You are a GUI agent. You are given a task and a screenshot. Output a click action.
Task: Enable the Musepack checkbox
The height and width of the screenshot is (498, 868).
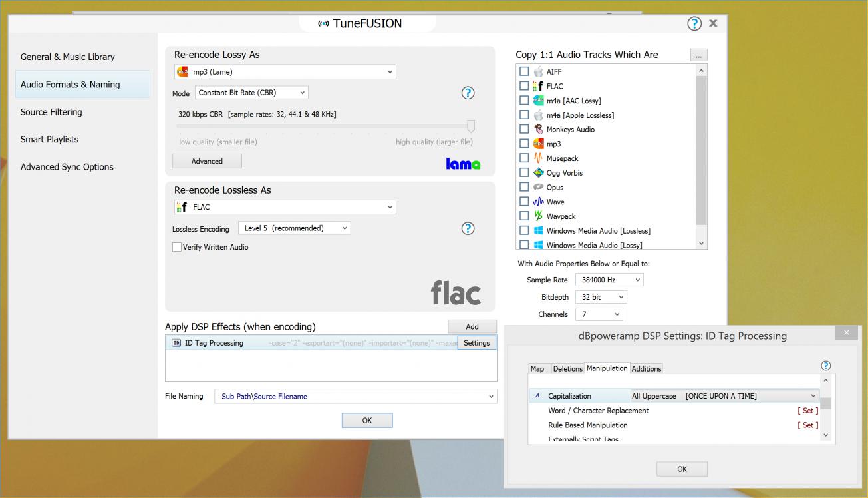(524, 158)
